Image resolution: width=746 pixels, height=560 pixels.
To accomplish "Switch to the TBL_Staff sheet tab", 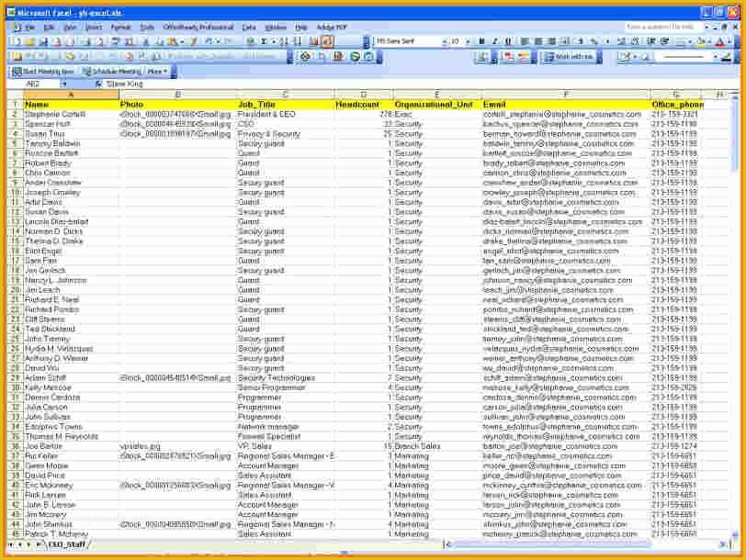I will [66, 544].
